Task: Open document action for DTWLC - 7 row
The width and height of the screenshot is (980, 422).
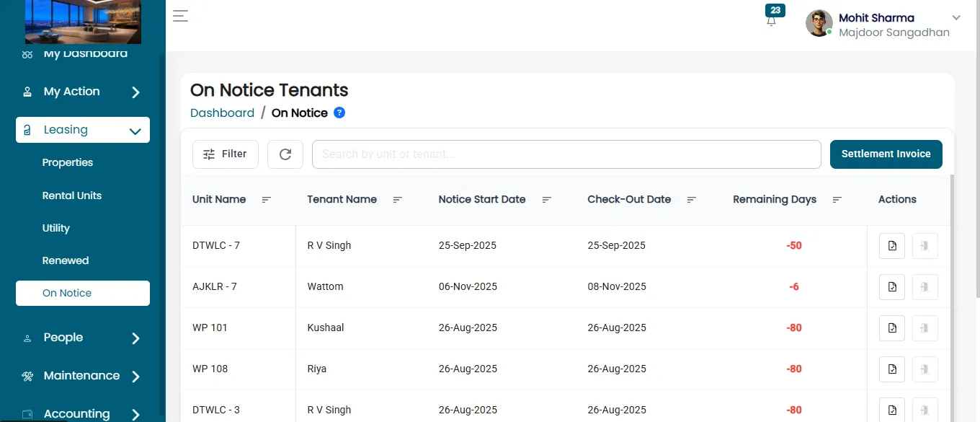Action: coord(892,246)
